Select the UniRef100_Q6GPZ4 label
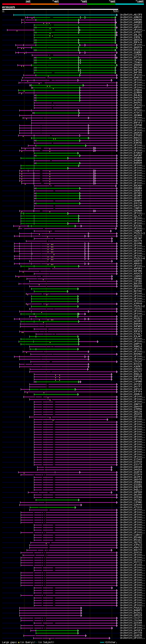 (131, 47)
